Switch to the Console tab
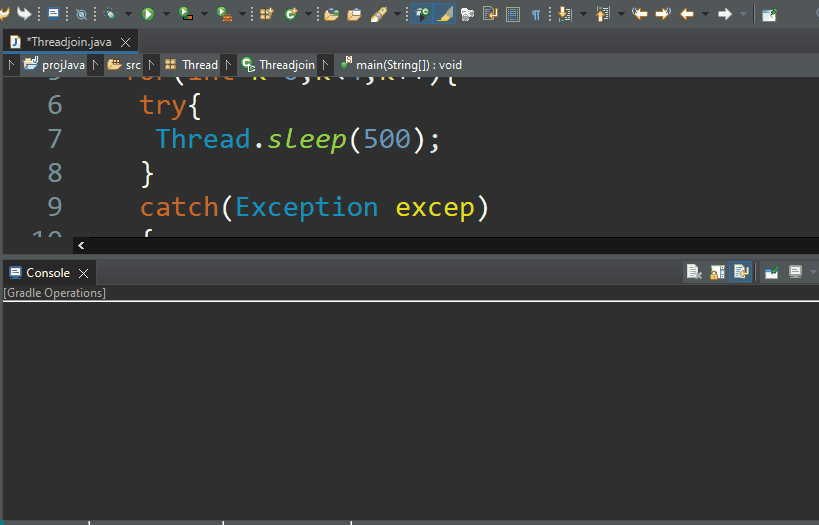 [x=47, y=272]
